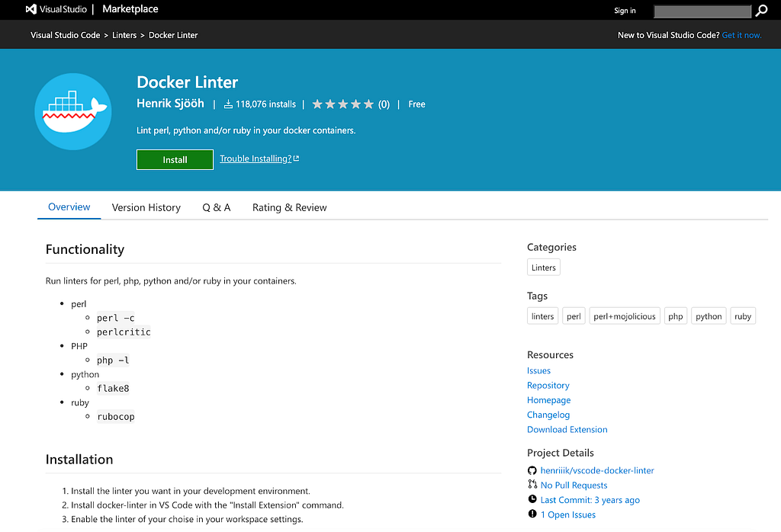Select the 'linters' tag
781x532 pixels.
point(542,316)
